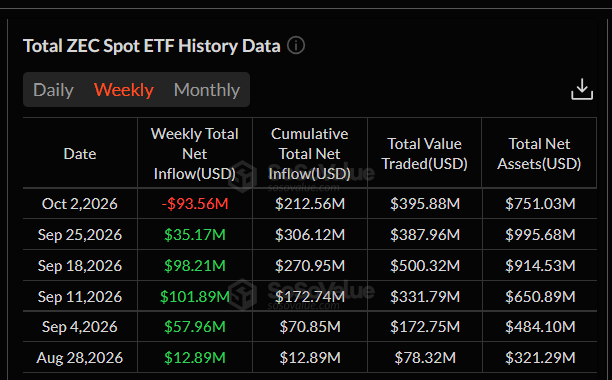Screen dimensions: 612x380
Task: Click the $321.29M net assets cell
Action: (540, 357)
